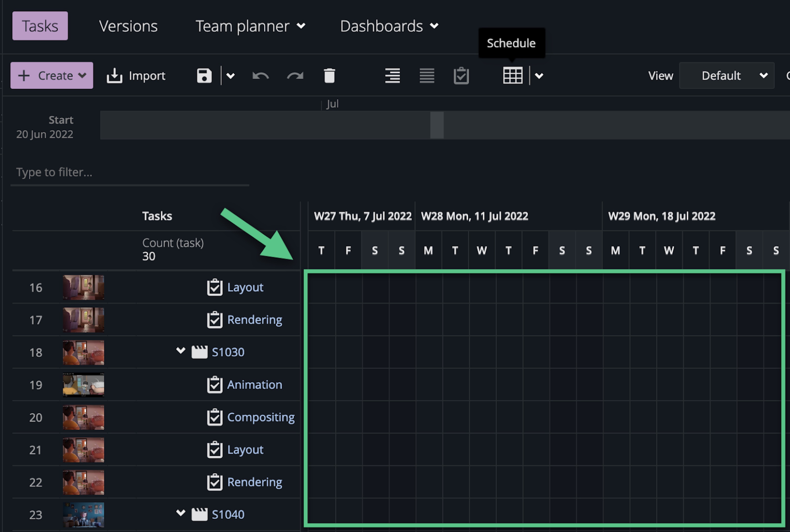The width and height of the screenshot is (790, 532).
Task: Click the Redo arrow icon
Action: [x=295, y=75]
